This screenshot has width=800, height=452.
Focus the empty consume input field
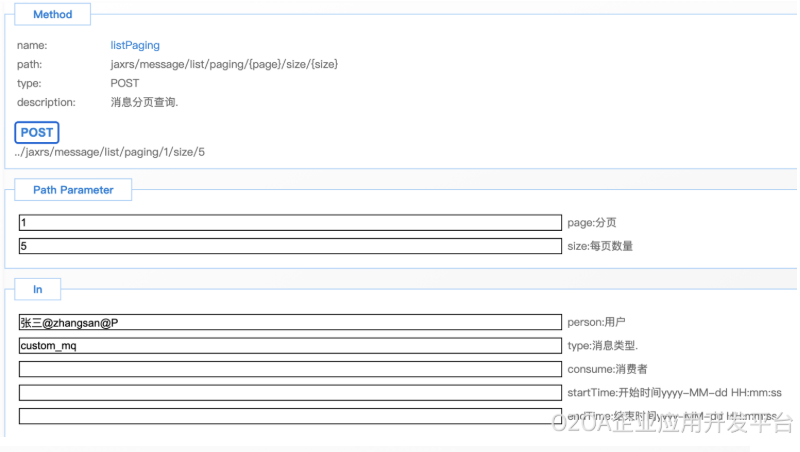pyautogui.click(x=290, y=369)
